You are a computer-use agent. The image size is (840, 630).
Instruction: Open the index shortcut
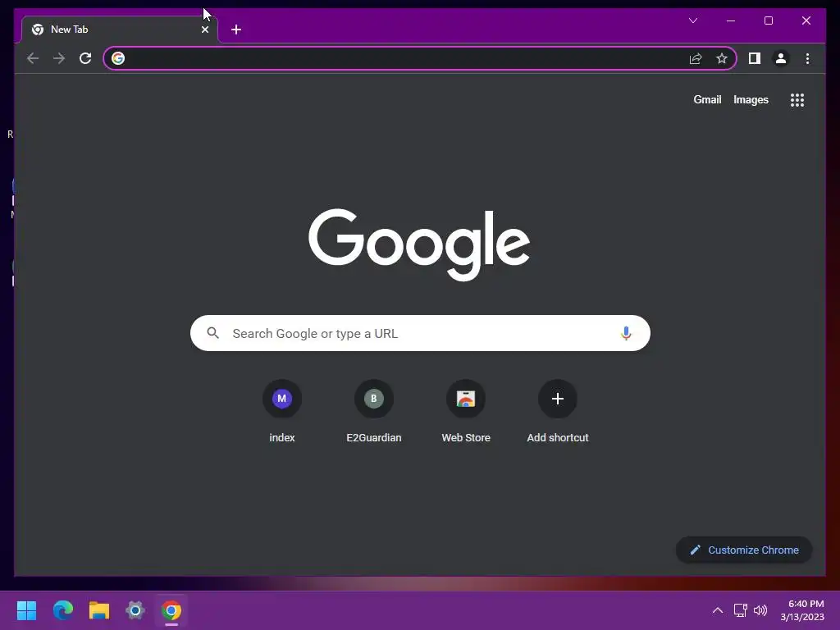point(282,412)
